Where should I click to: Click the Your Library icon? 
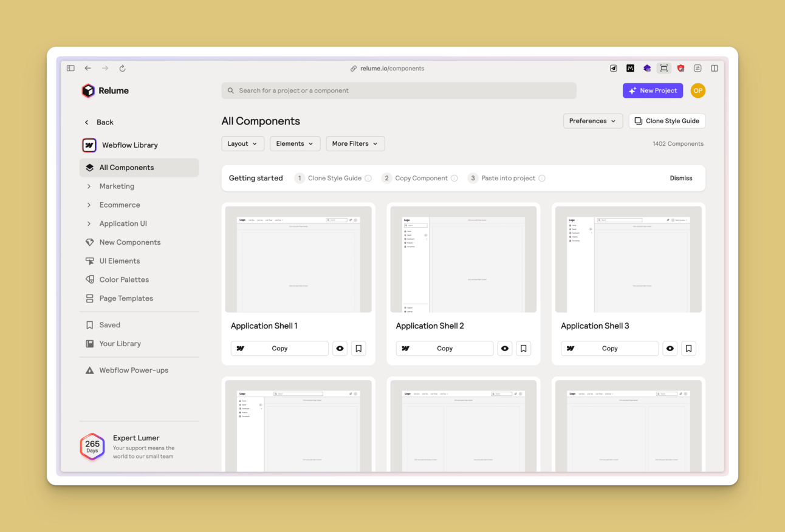pyautogui.click(x=89, y=344)
